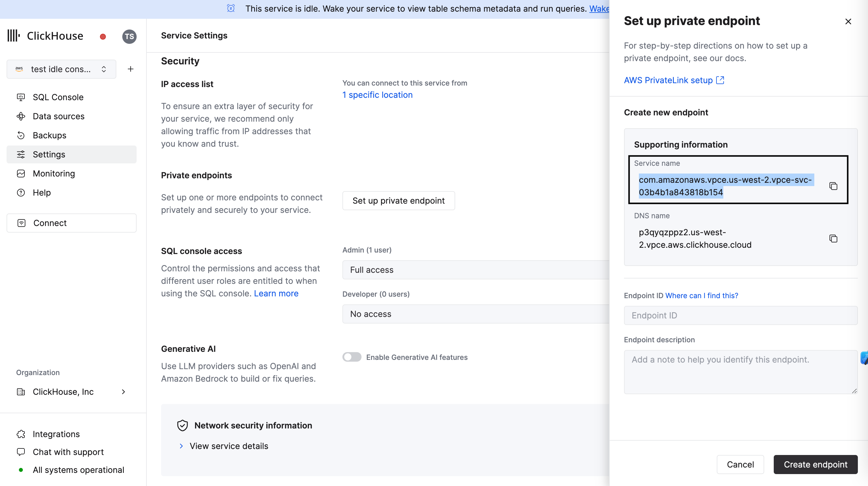Click the Settings icon in sidebar
Image resolution: width=868 pixels, height=486 pixels.
point(21,154)
